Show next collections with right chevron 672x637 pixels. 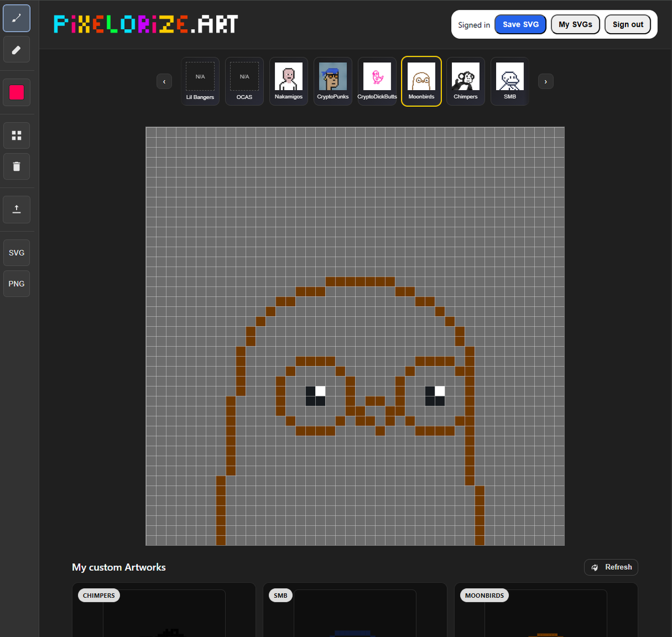pos(545,82)
